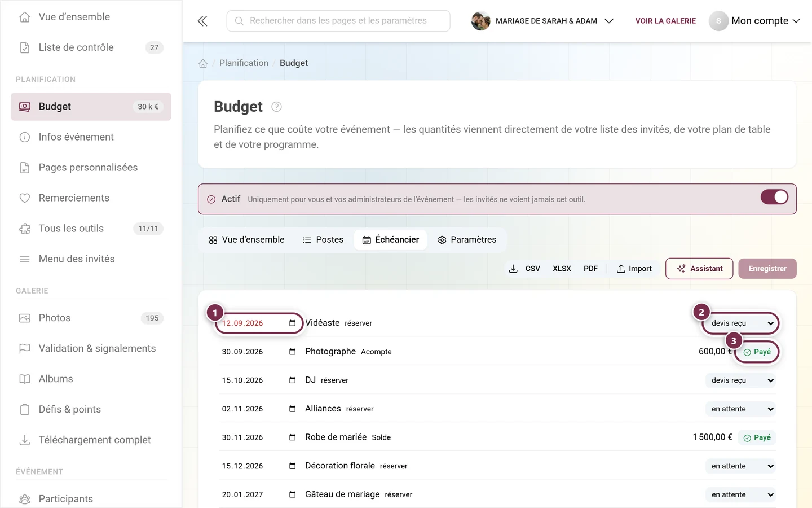Screen dimensions: 812x508
Task: Open Décoration florale status dropdown
Action: (x=741, y=466)
